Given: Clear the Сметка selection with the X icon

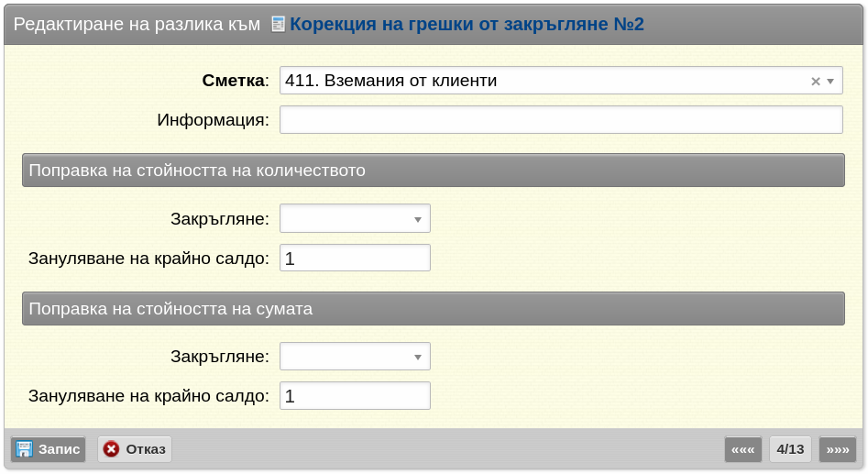Looking at the screenshot, I should [x=816, y=82].
